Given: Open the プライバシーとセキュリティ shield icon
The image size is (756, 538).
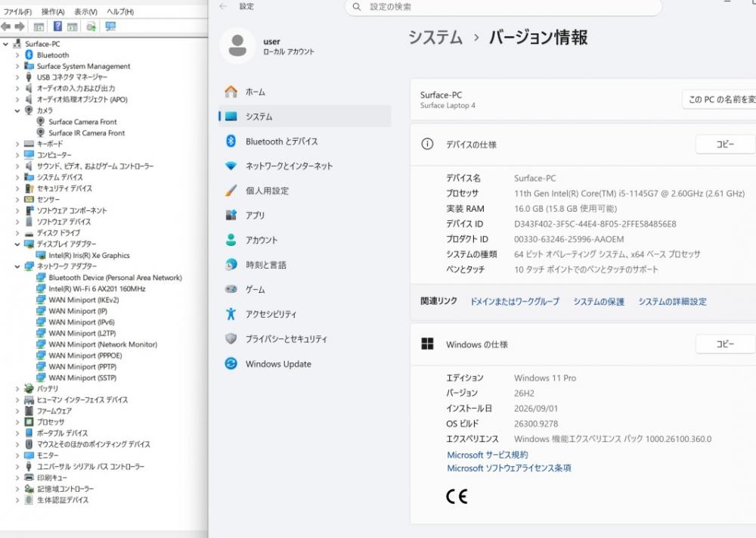Looking at the screenshot, I should click(x=231, y=339).
